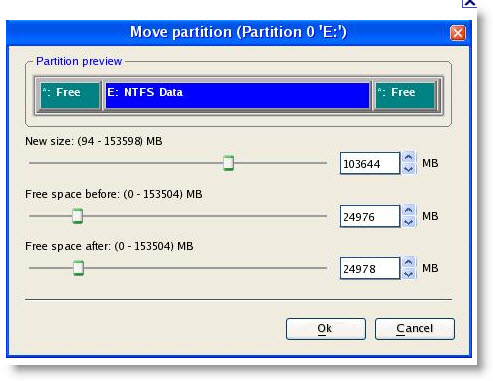Click the Free space before slider handle
Viewport: 493px width, 381px height.
77,216
